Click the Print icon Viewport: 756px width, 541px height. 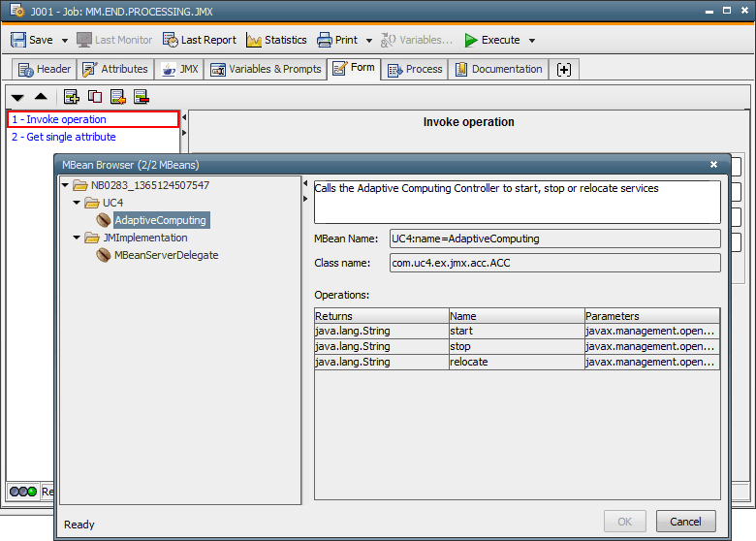click(x=324, y=40)
